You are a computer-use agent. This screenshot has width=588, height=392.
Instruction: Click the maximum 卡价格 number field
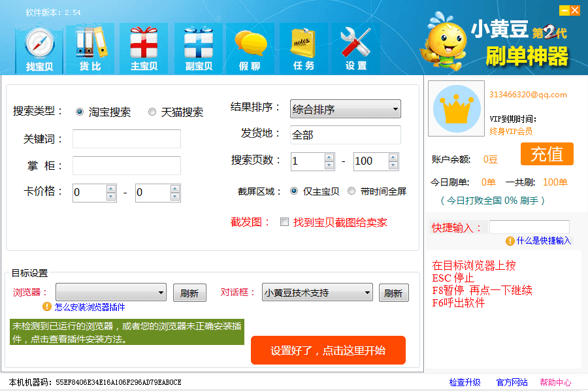point(153,193)
